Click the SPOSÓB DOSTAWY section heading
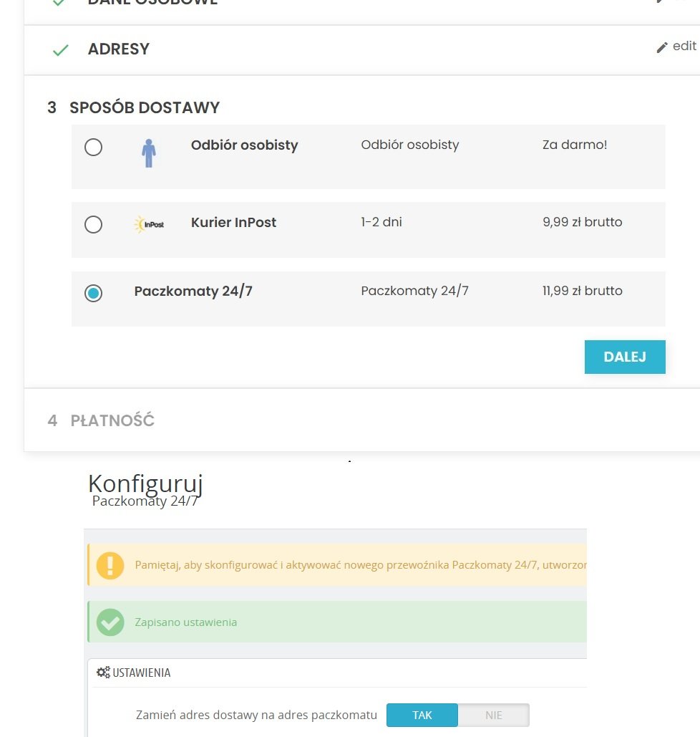 [145, 108]
